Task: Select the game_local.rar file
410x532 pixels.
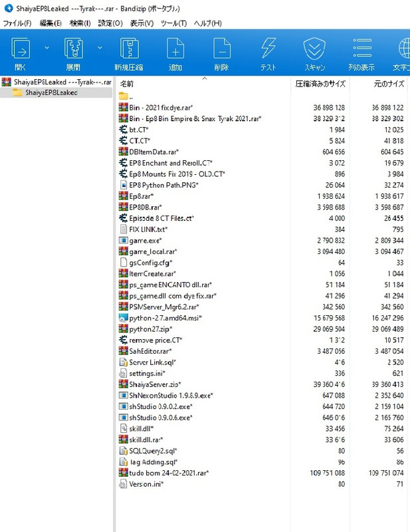Action: point(153,251)
